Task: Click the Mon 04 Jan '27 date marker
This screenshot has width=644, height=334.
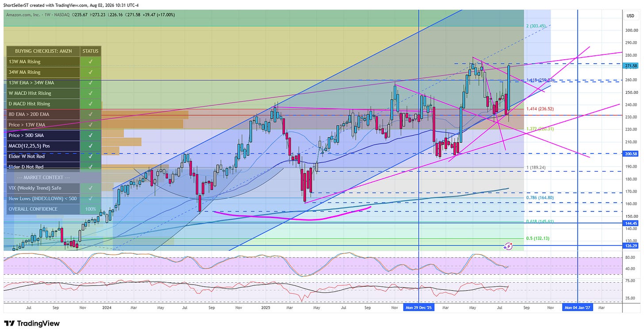Action: [578, 307]
